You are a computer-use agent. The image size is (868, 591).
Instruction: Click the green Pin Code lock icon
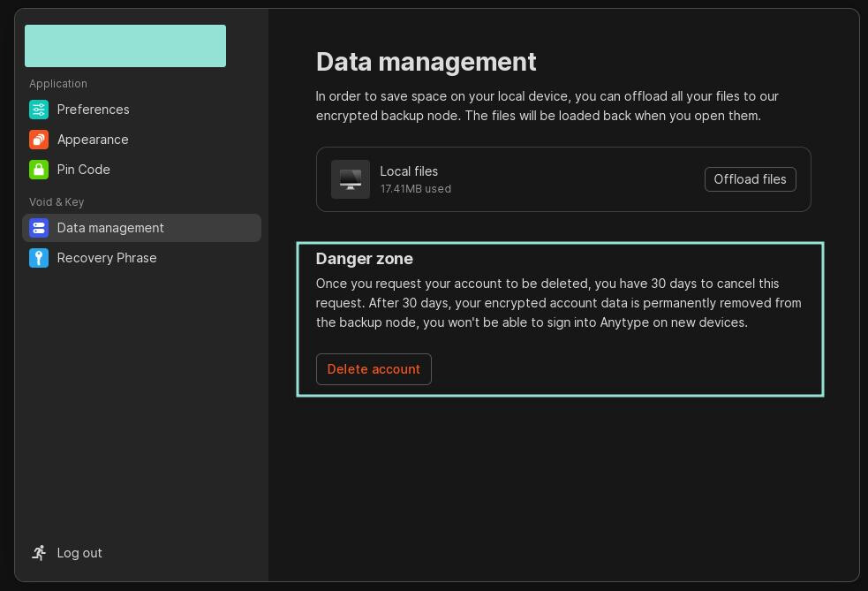[x=39, y=170]
